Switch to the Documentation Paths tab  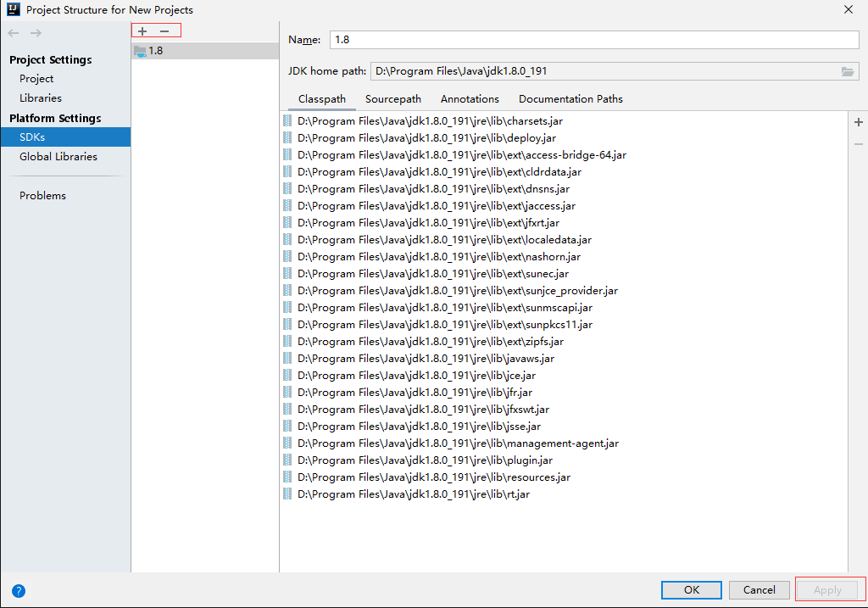[x=570, y=99]
